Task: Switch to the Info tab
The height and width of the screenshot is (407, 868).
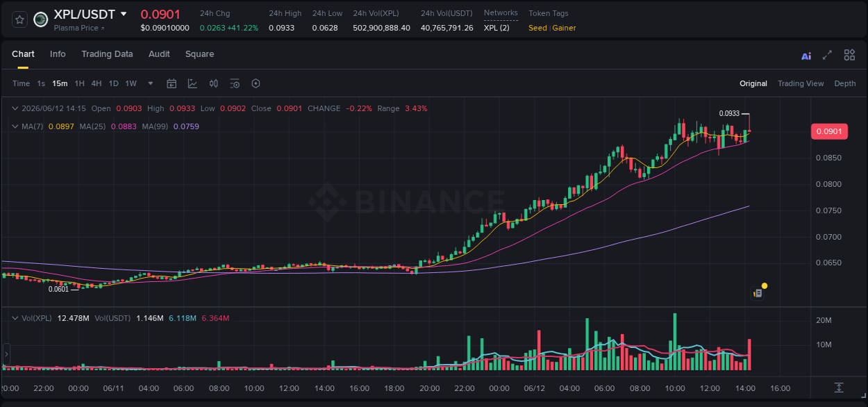Action: coord(58,54)
